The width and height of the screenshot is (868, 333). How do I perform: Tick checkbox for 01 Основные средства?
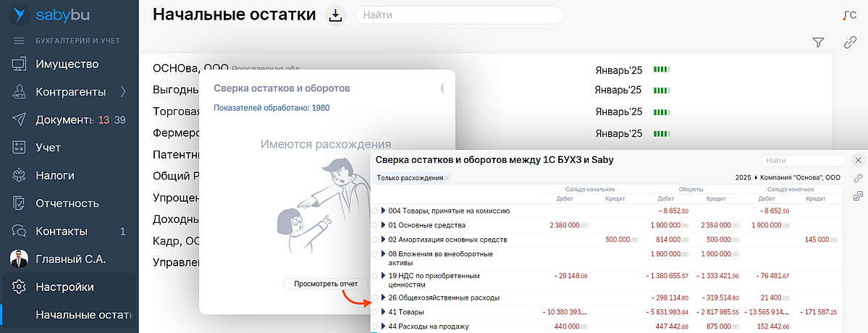pos(374,225)
